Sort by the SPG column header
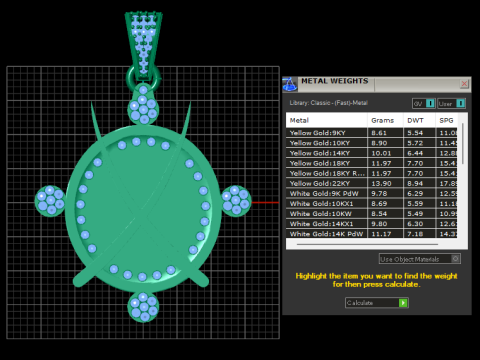Image resolution: width=480 pixels, height=360 pixels. click(446, 120)
